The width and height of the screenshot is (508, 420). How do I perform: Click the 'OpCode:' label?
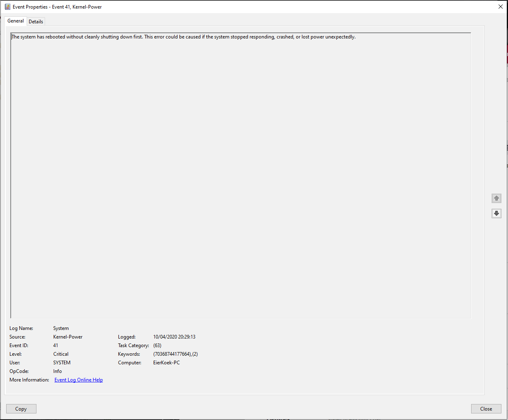point(19,371)
